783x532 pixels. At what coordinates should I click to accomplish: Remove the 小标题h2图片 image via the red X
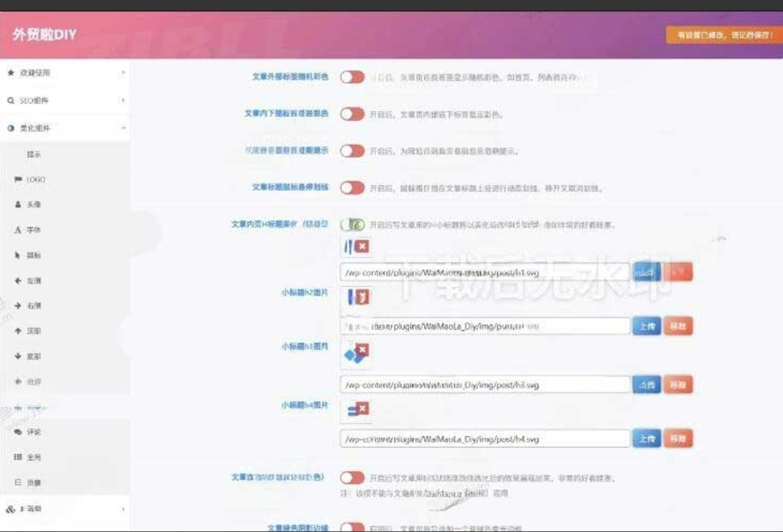(x=363, y=297)
